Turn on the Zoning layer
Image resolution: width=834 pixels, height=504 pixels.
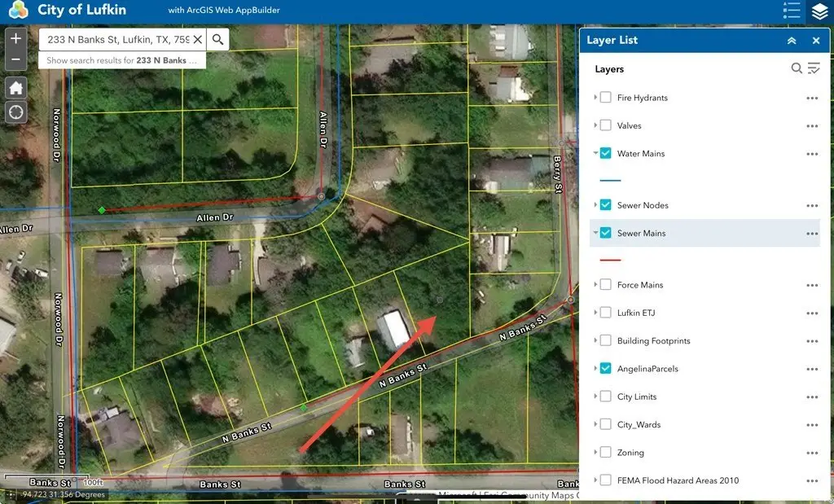(606, 453)
